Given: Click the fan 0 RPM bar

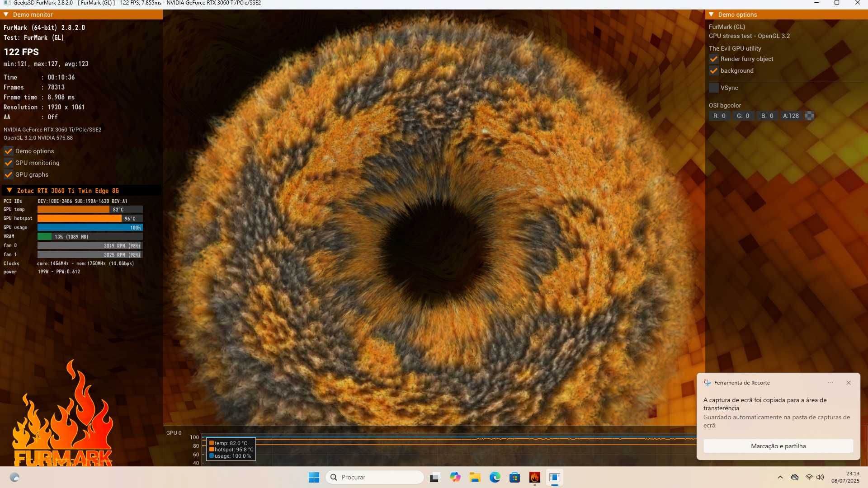Looking at the screenshot, I should [90, 245].
